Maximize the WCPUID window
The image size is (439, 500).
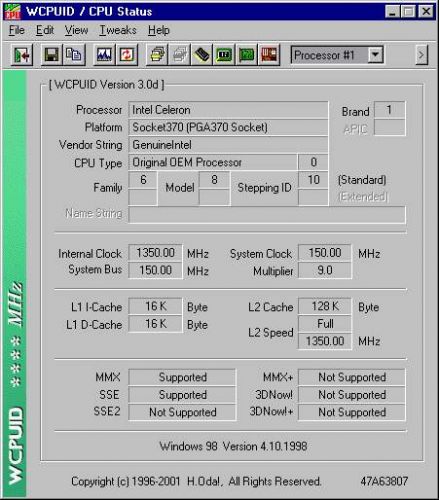[x=408, y=12]
